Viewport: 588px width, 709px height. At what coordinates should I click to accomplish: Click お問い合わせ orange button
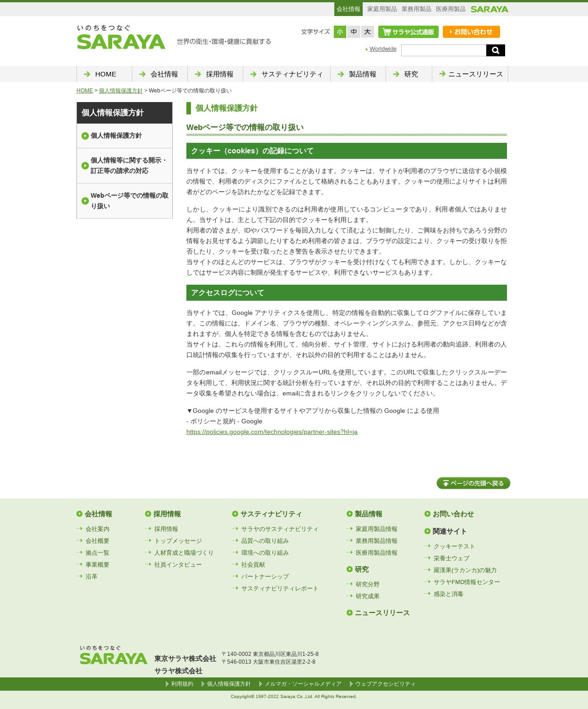point(471,32)
